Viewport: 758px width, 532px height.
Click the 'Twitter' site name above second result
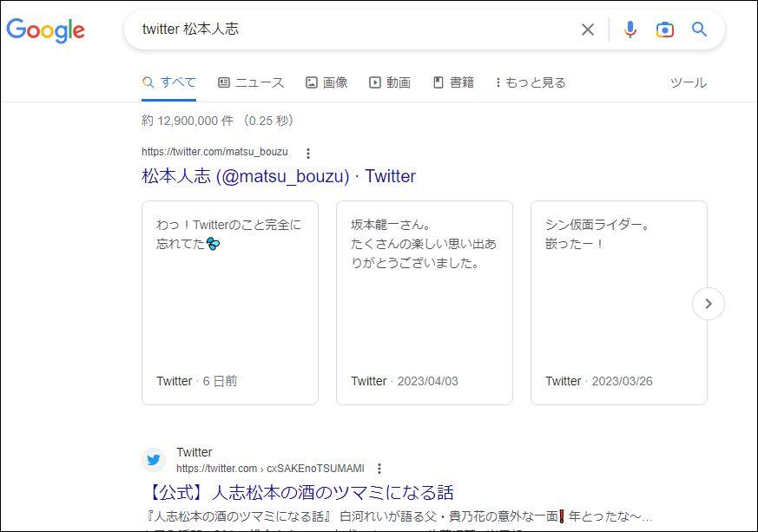pos(194,452)
